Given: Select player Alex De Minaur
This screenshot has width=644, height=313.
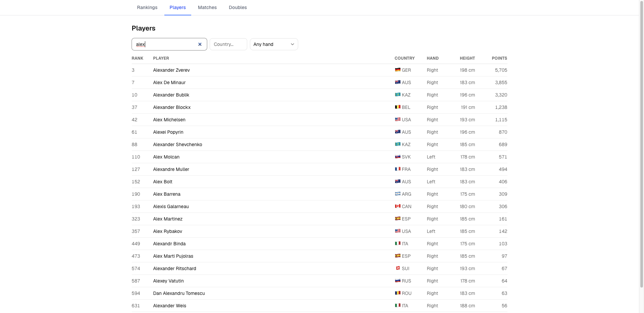Looking at the screenshot, I should 169,82.
